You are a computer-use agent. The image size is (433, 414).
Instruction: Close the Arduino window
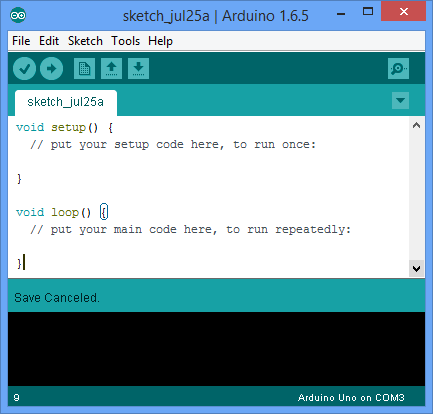click(404, 12)
